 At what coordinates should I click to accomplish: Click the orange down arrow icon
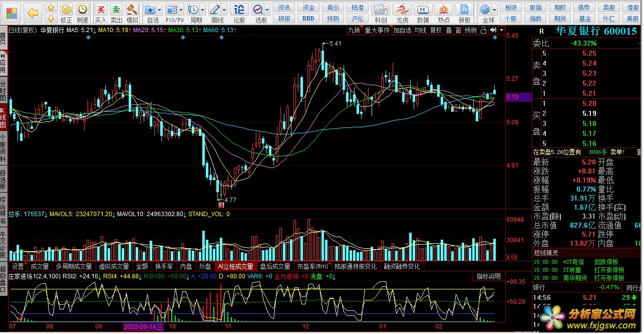pyautogui.click(x=51, y=18)
